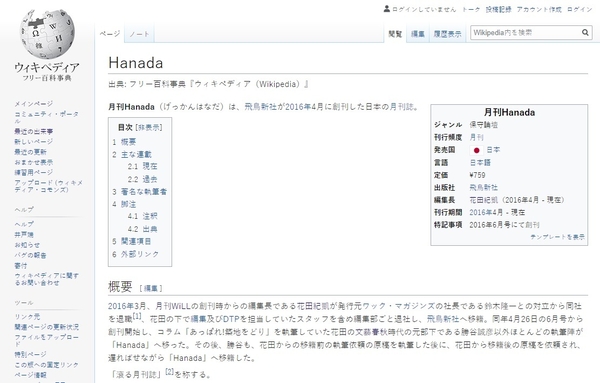This screenshot has width=600, height=383.
Task: Jump to contents item 2.2 過去
Action: tap(143, 179)
